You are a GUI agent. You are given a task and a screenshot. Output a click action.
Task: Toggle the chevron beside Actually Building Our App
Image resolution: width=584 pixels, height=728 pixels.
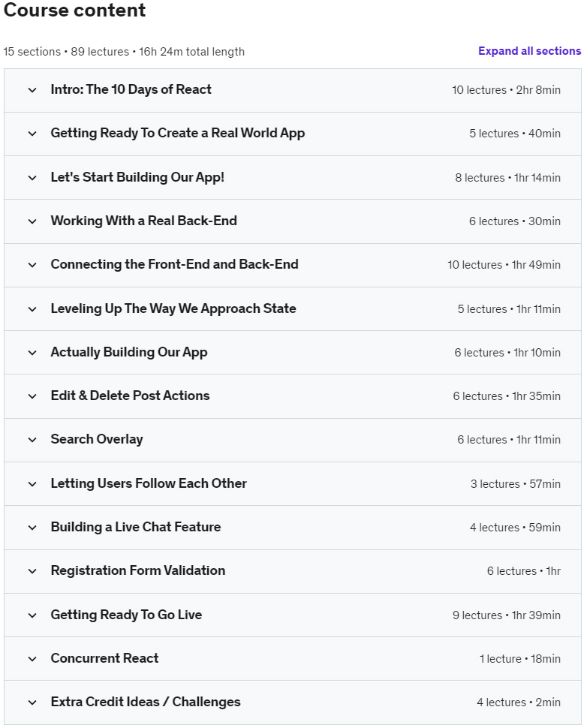[x=32, y=353]
